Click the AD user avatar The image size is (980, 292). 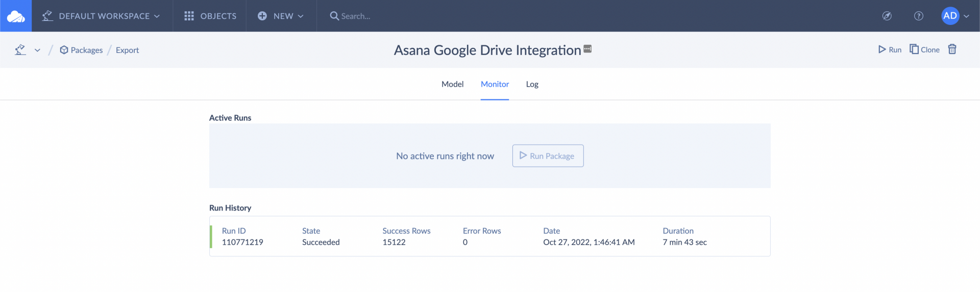950,16
